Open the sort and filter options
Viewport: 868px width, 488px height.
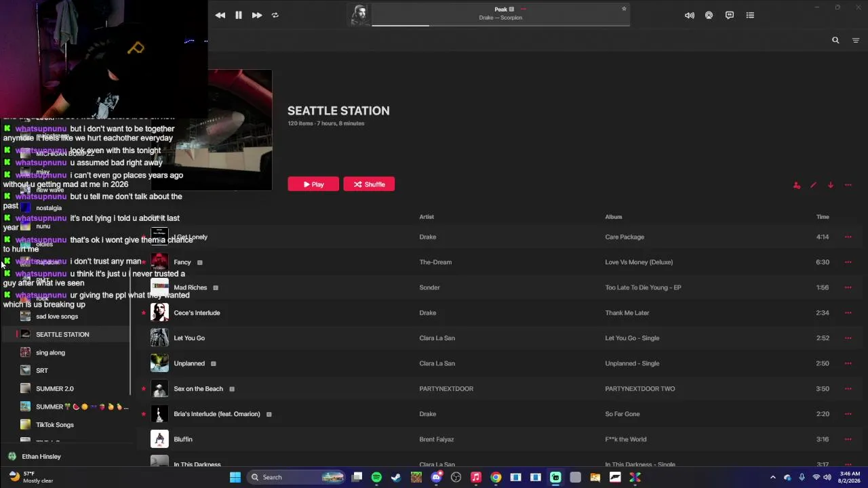[x=855, y=41]
